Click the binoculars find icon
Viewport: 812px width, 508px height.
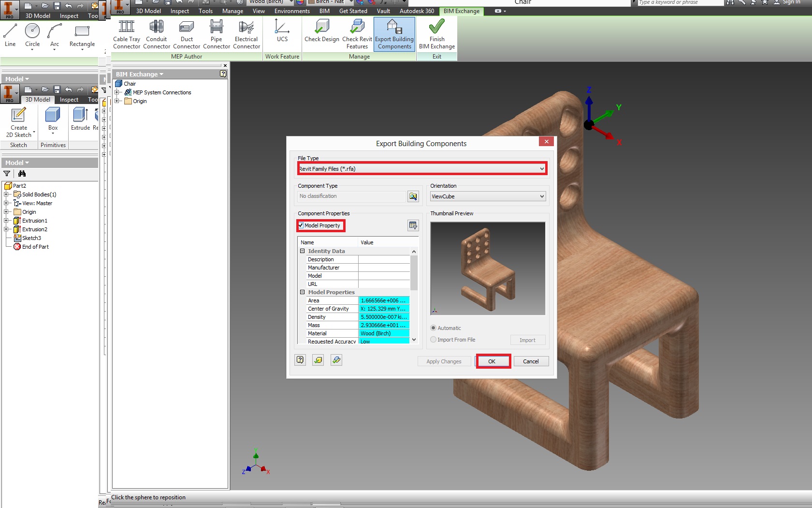pos(22,174)
